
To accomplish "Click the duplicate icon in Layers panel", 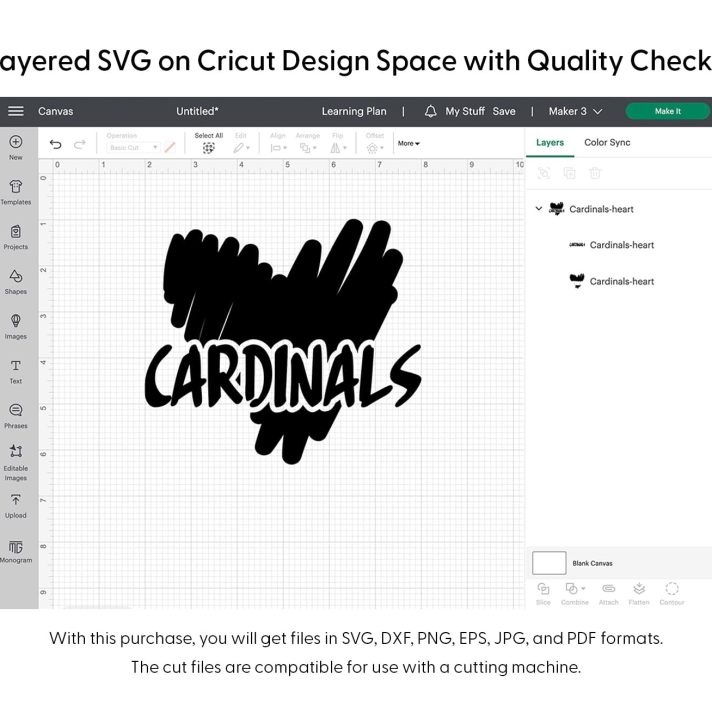I will coord(569,173).
